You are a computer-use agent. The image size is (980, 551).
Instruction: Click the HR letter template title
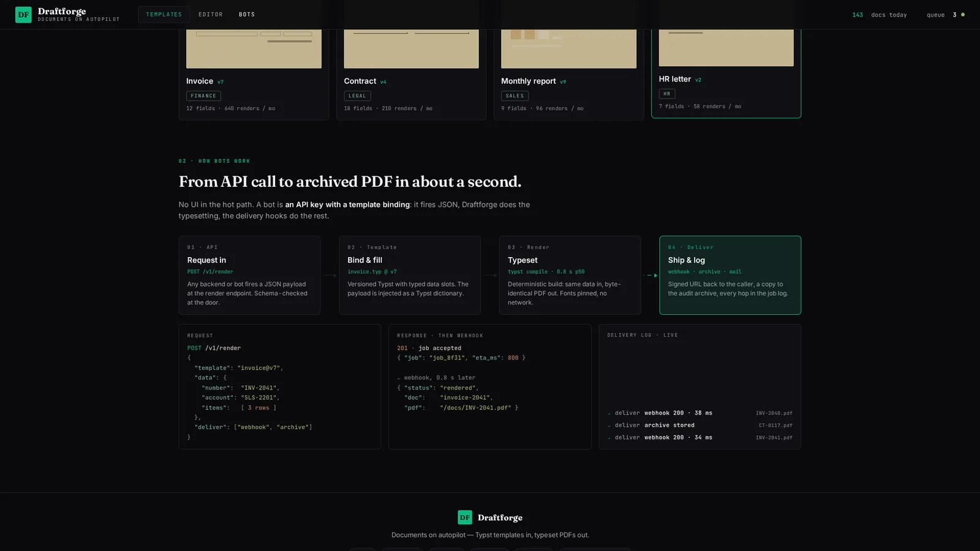(675, 79)
